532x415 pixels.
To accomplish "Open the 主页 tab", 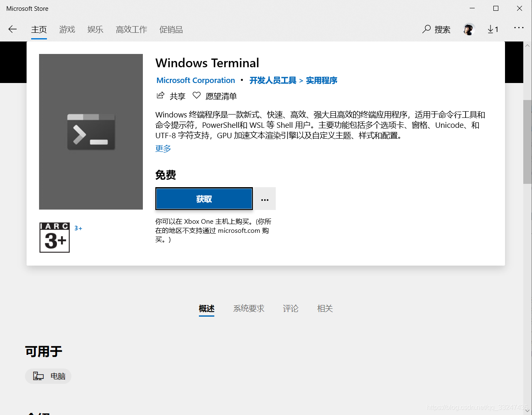I will [39, 29].
